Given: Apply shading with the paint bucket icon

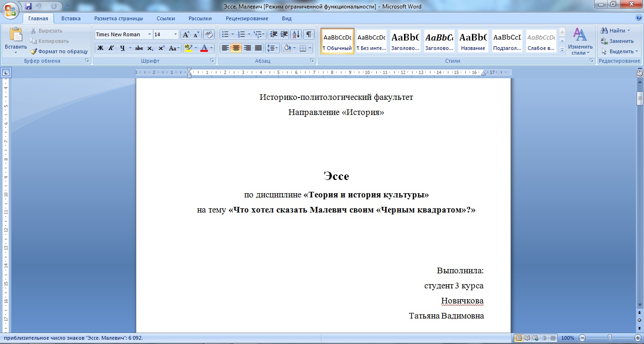Looking at the screenshot, I should [x=287, y=48].
